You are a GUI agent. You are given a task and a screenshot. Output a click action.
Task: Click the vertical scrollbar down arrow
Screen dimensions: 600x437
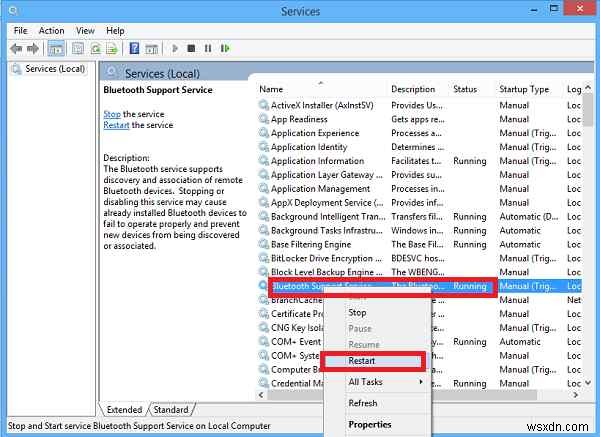[x=588, y=383]
